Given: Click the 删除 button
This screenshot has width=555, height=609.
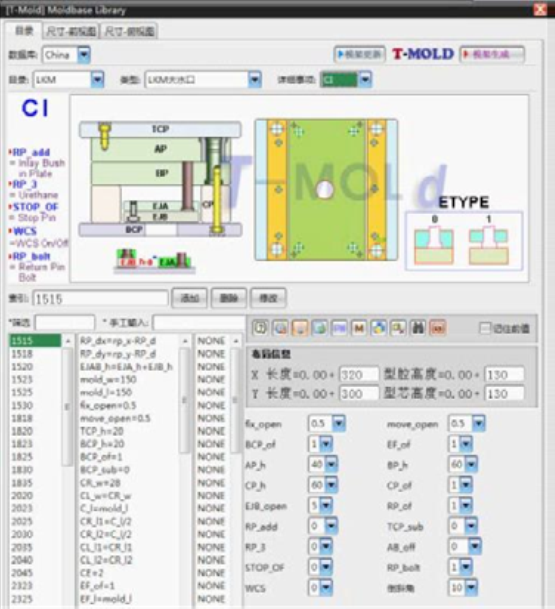Looking at the screenshot, I should 229,298.
